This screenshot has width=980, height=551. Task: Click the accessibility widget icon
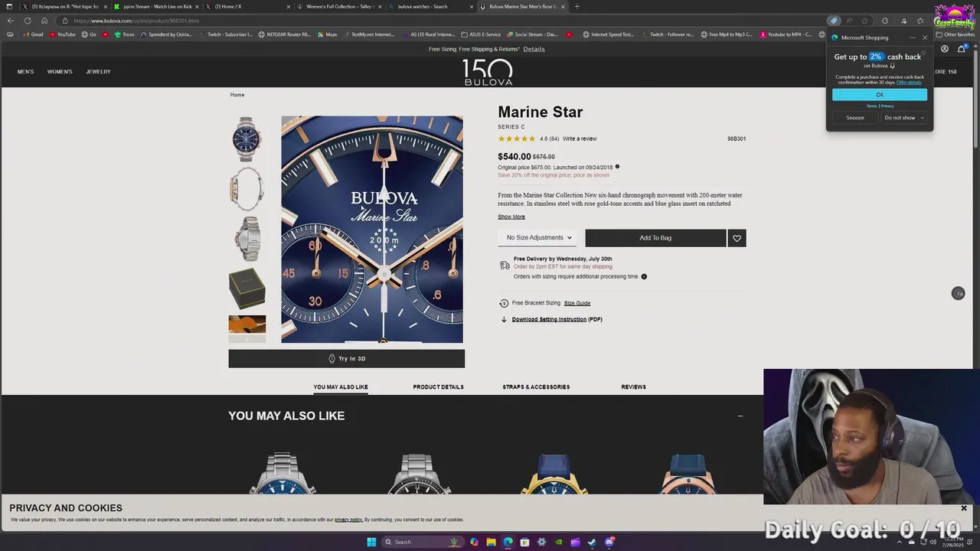958,293
